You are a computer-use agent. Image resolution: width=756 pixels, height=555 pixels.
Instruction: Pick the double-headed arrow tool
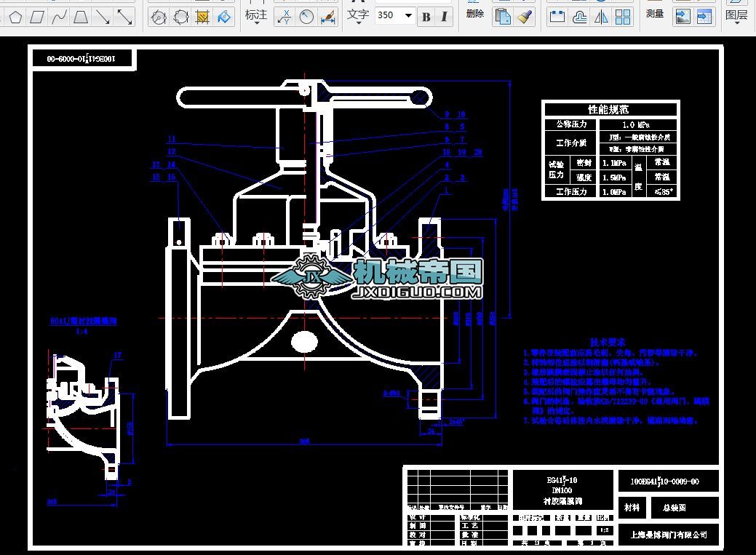[124, 18]
